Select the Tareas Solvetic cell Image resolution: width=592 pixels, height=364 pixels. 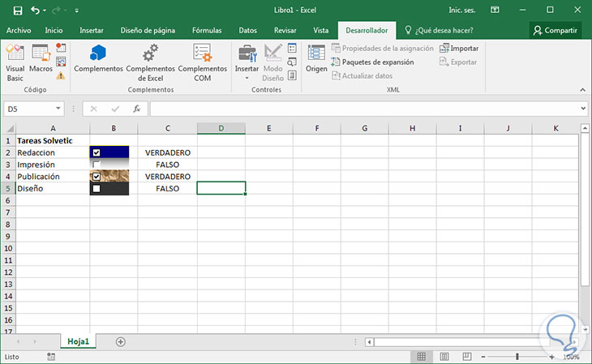coord(53,141)
